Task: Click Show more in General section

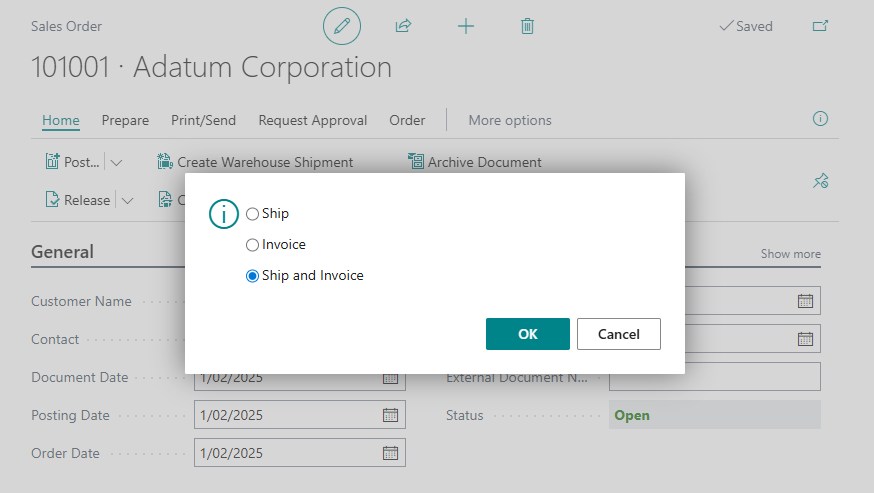Action: tap(790, 254)
